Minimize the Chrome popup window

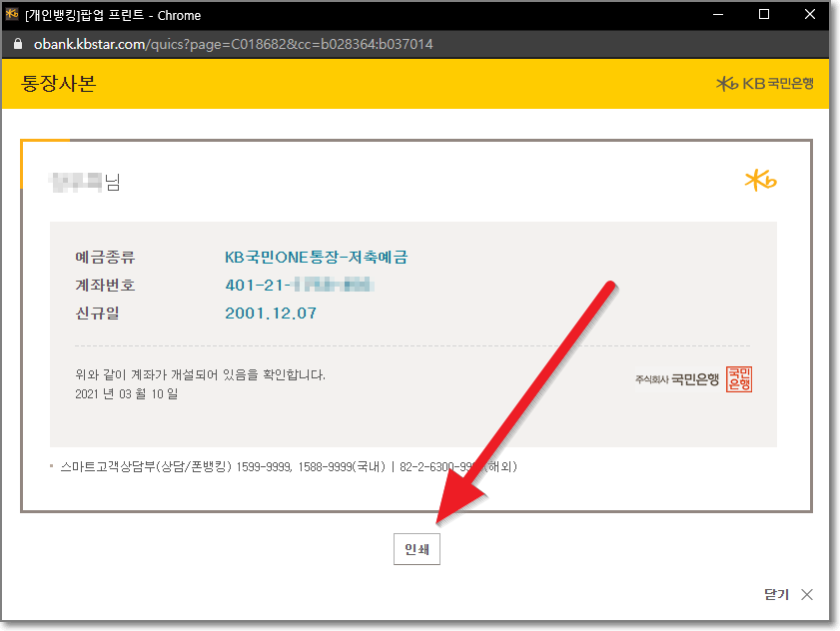tap(718, 14)
